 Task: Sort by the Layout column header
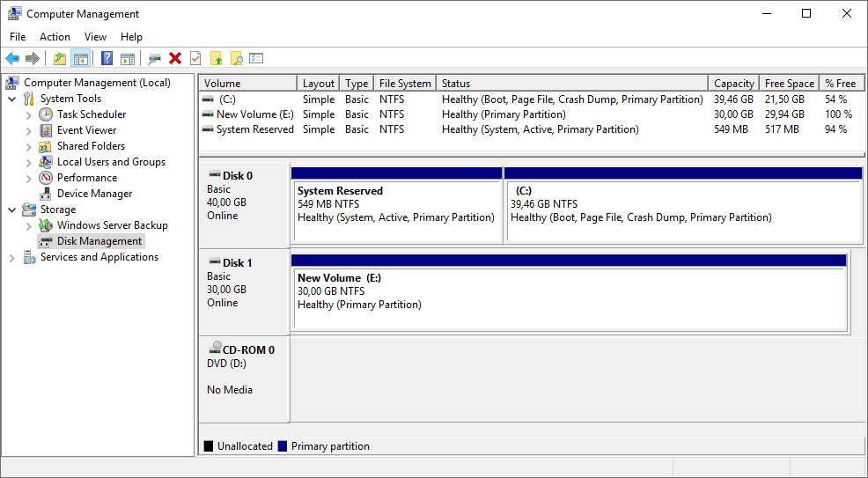pyautogui.click(x=319, y=83)
